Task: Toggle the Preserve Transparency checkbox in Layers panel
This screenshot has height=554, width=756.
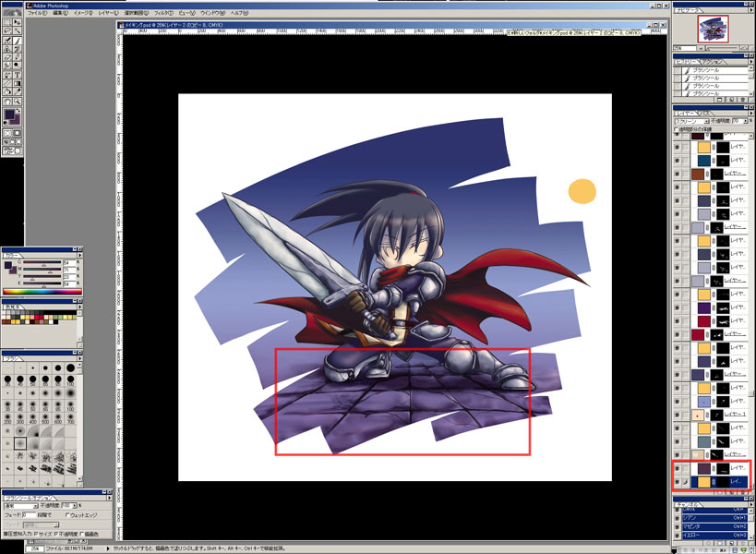Action: 678,129
